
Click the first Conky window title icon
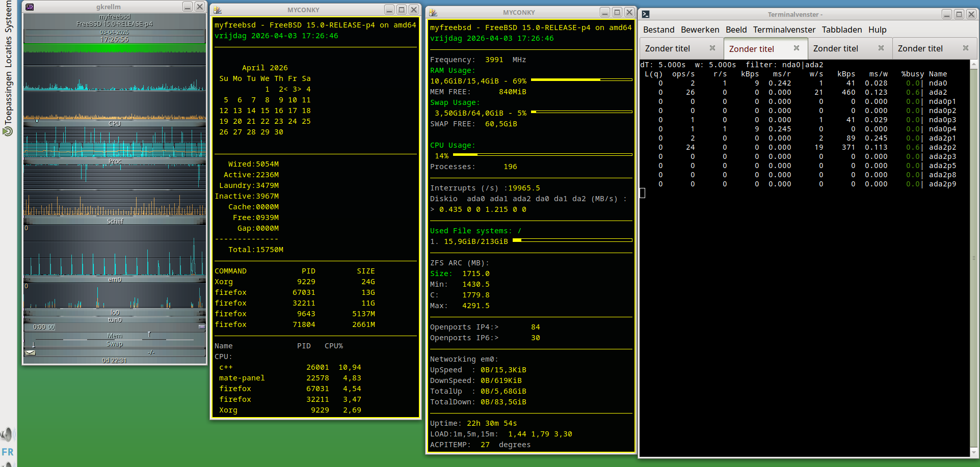pos(218,10)
